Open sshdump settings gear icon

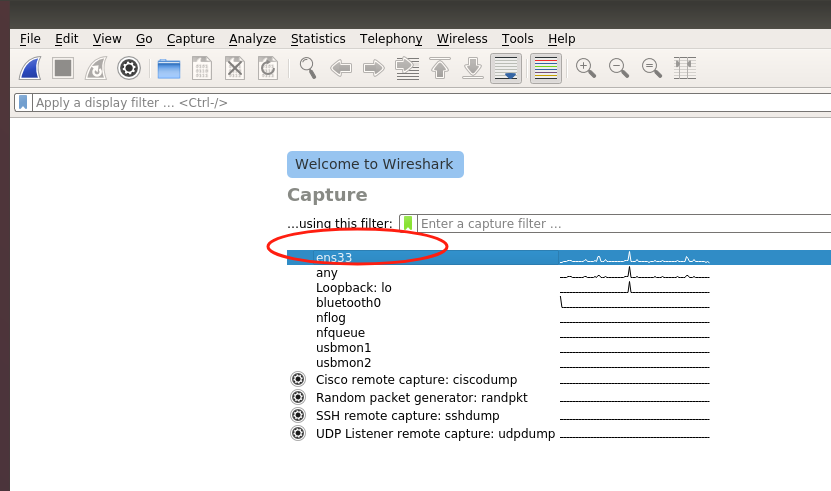click(298, 415)
